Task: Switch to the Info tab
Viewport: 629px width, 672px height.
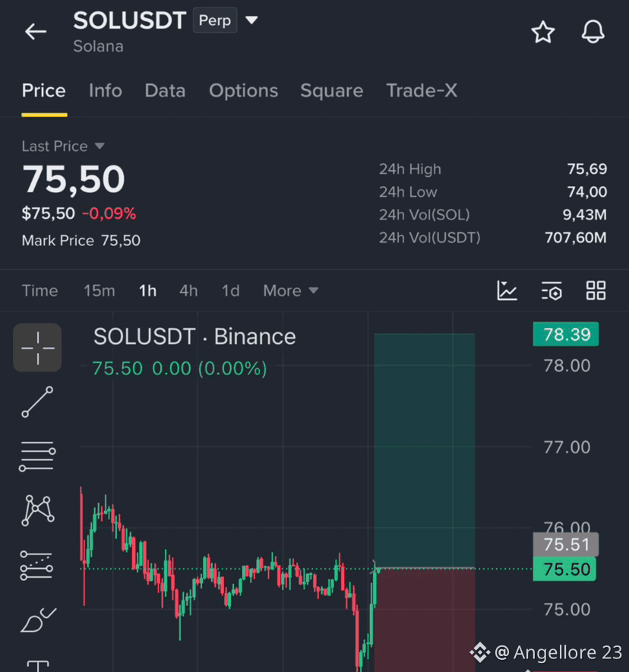Action: (x=106, y=91)
